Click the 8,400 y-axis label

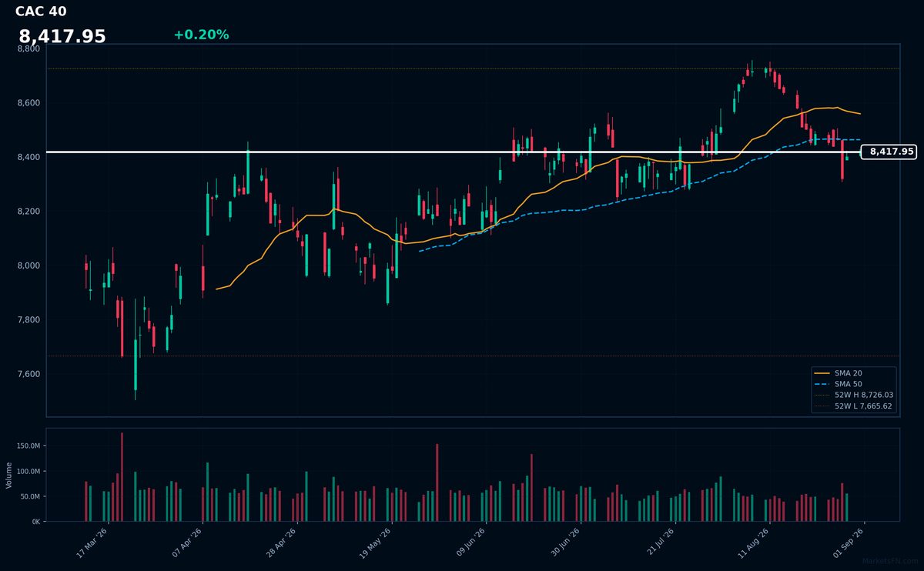coord(28,157)
